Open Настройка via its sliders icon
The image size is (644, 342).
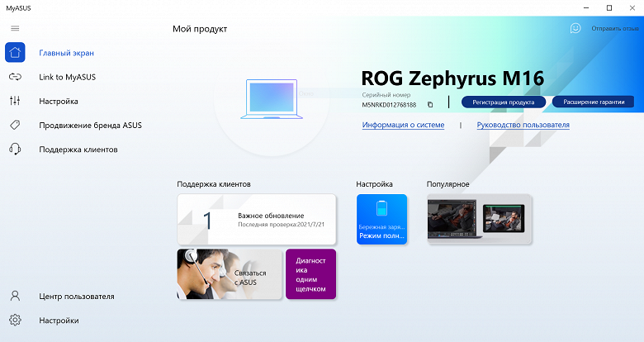(15, 101)
